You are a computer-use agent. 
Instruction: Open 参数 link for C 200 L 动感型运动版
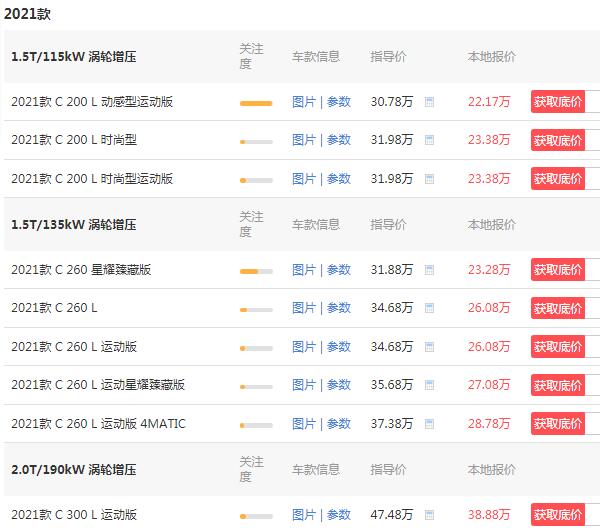pyautogui.click(x=339, y=102)
